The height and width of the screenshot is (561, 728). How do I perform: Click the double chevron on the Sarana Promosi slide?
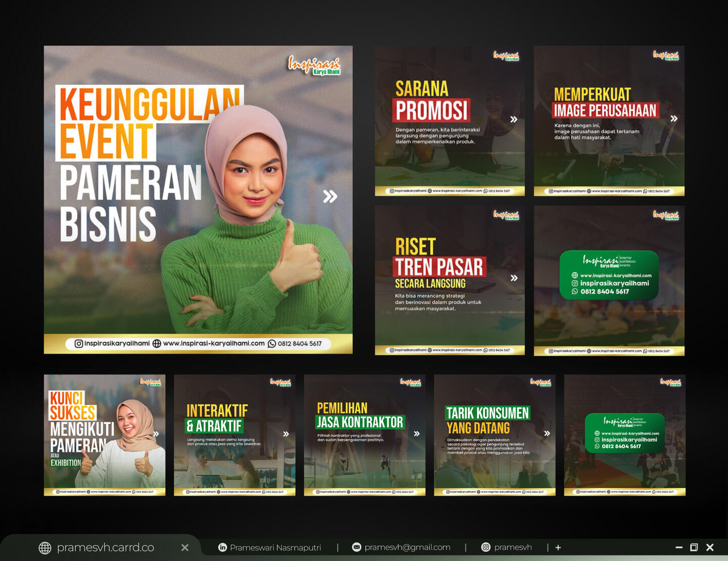[514, 120]
